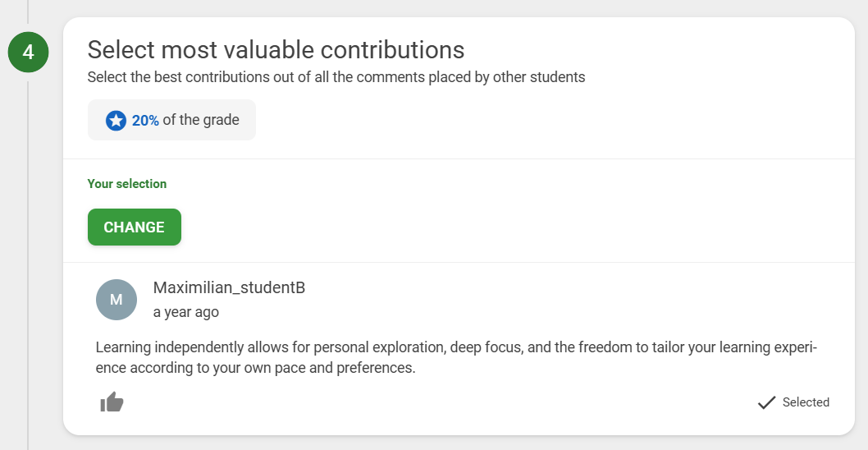Like Maximilian_studentB's comment with thumbs-up

click(x=112, y=402)
